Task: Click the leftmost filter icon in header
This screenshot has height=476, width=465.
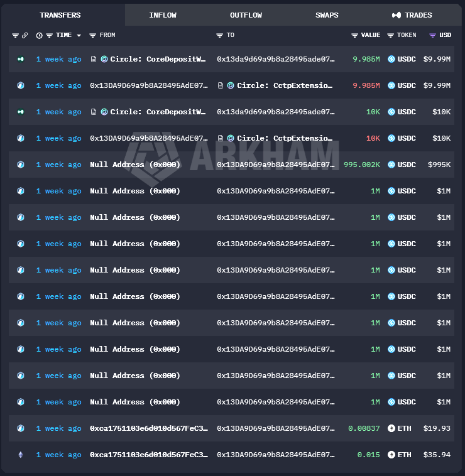Action: tap(15, 36)
